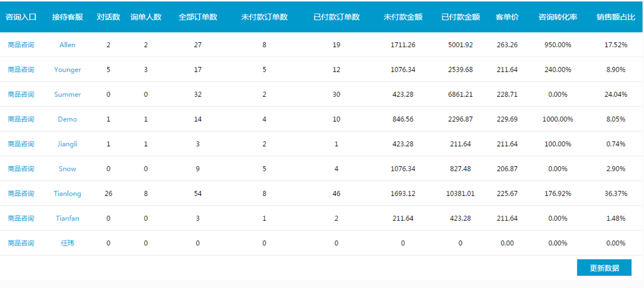Open the Tianfan agent link
644x288 pixels.
(x=67, y=218)
